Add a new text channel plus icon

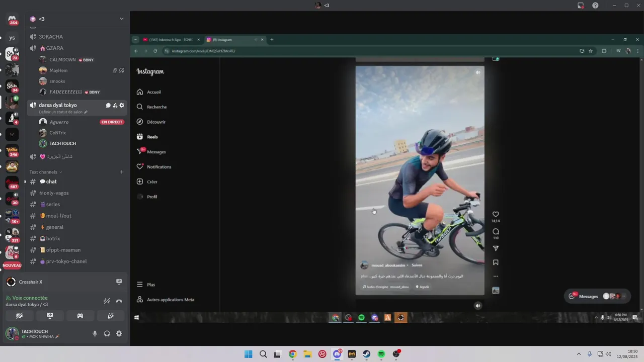122,172
